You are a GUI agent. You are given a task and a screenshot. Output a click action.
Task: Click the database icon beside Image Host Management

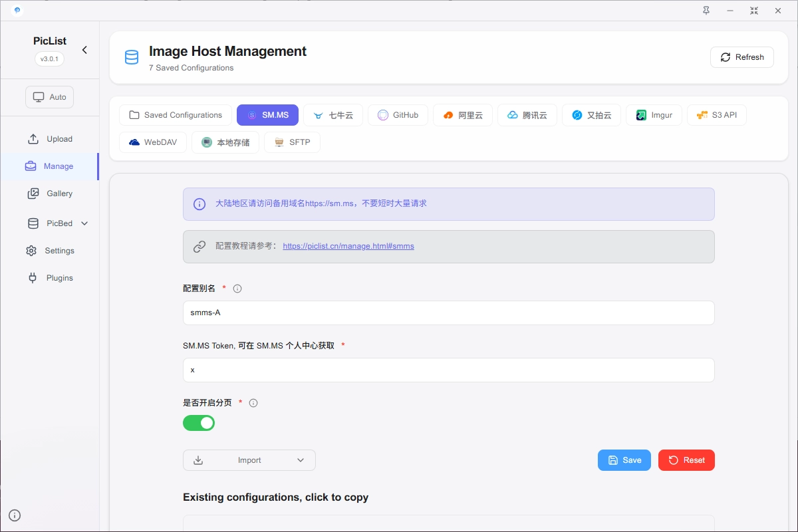[x=132, y=57]
